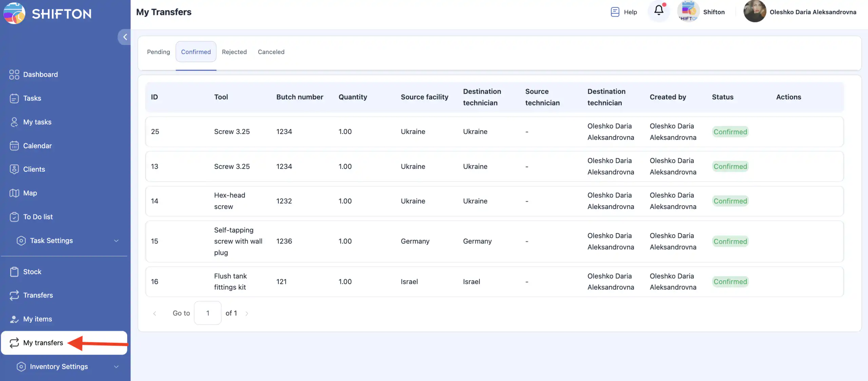
Task: Open the Canceled tab
Action: pos(271,52)
